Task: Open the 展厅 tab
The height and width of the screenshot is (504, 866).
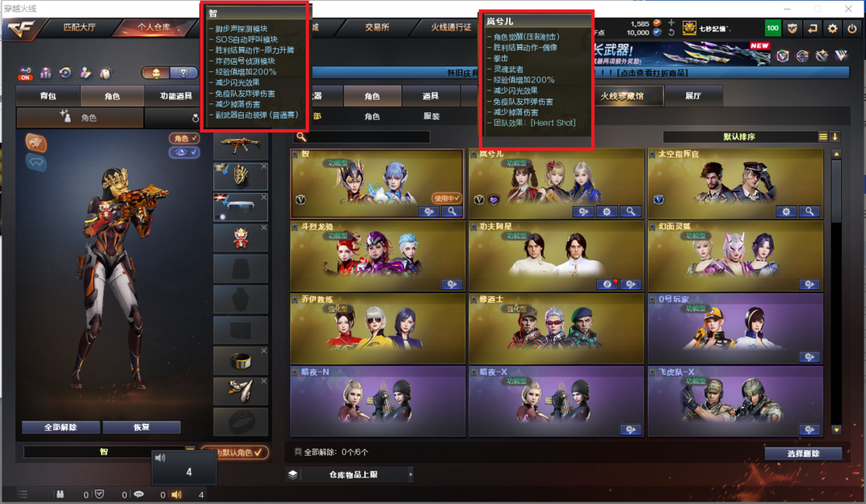Action: pos(693,96)
